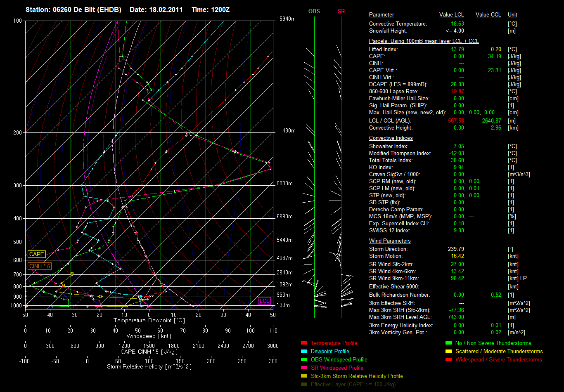
Task: Click the green No / Non Severe Thunderstorms swatch
Action: (448, 343)
